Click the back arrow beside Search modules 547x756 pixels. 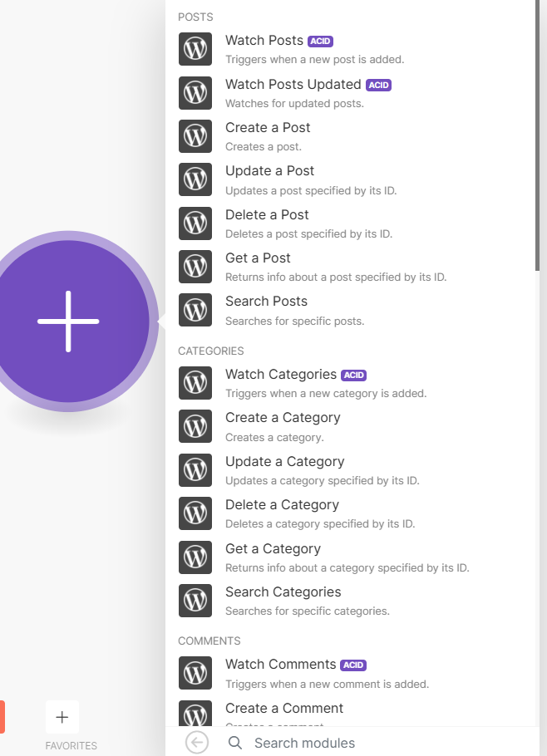pyautogui.click(x=197, y=743)
